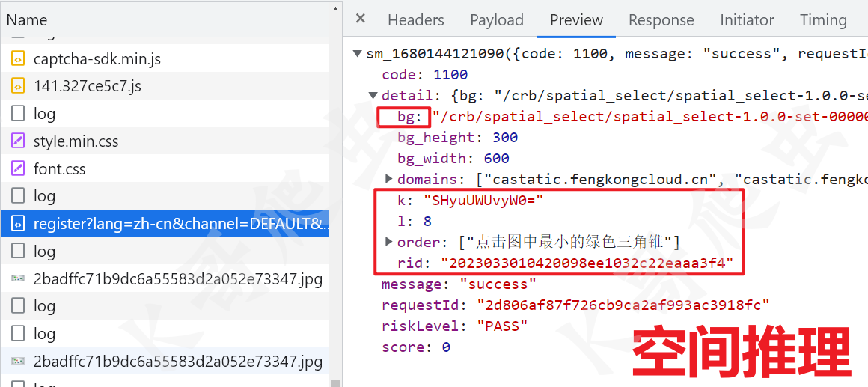868x387 pixels.
Task: Click the bg_width: 600 property
Action: (453, 159)
